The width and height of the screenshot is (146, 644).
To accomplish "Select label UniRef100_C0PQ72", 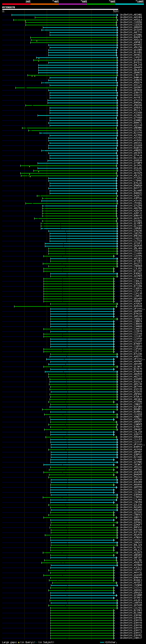I will pos(131,58).
